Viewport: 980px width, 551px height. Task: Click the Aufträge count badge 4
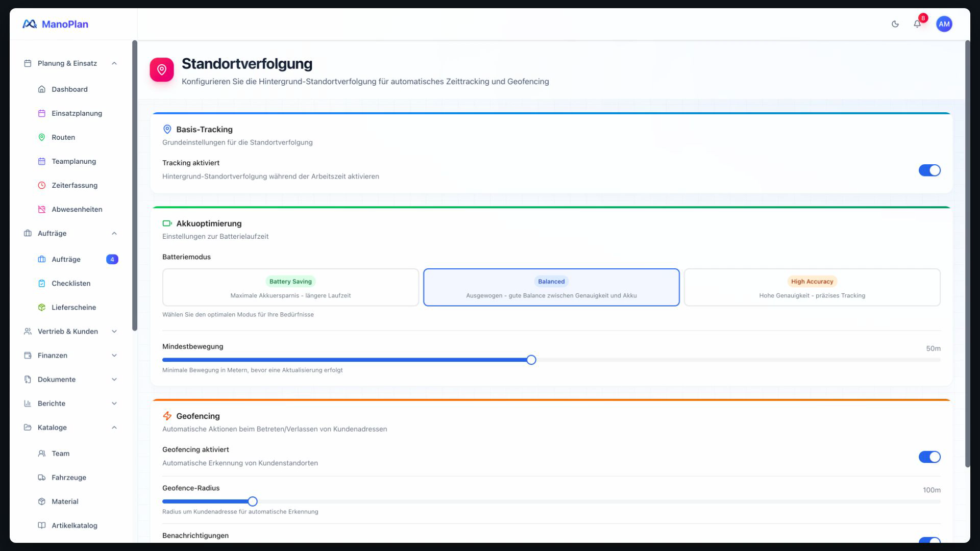[x=112, y=259]
